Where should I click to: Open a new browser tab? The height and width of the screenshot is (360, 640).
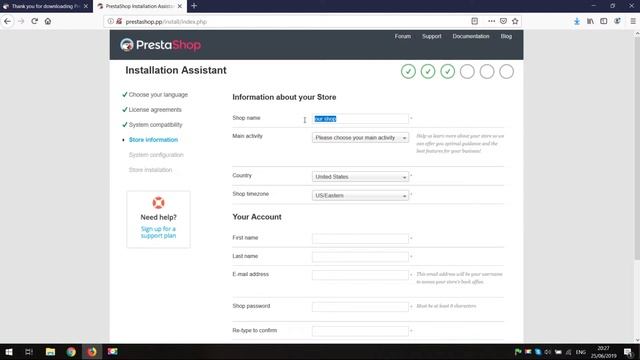194,6
